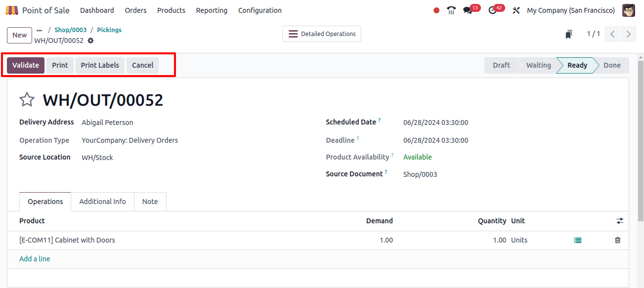Open the company switcher My Company (San Francisco)

(571, 10)
